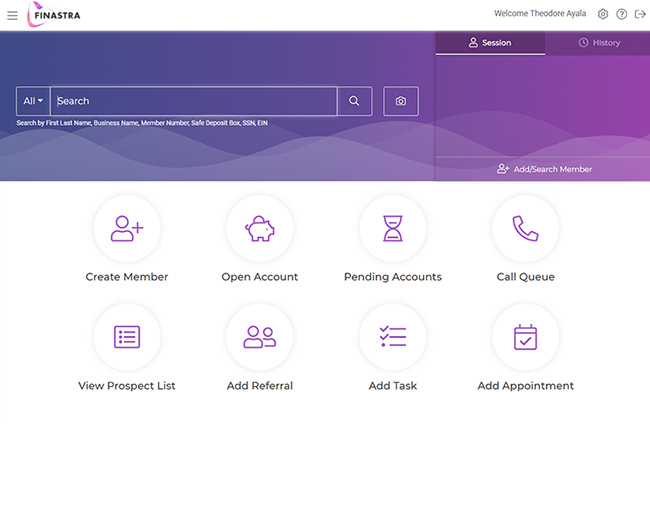Click the Call Queue label
The width and height of the screenshot is (650, 511).
[526, 277]
